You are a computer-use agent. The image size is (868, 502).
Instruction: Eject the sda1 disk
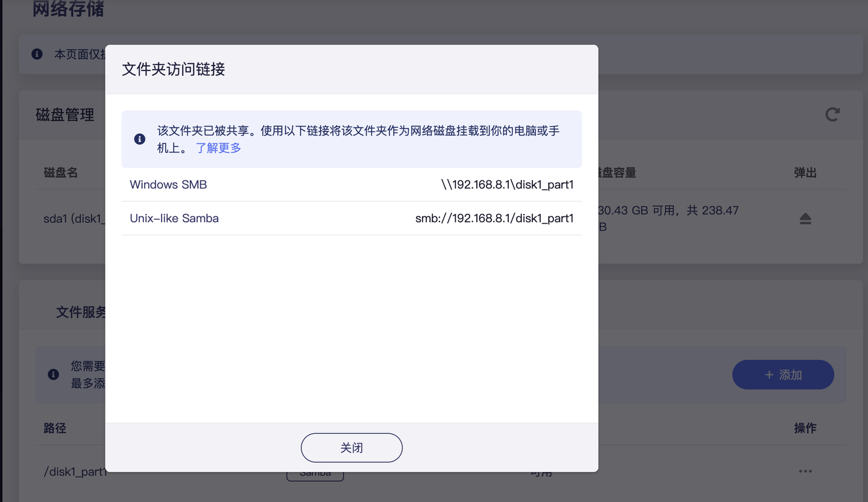(x=805, y=219)
